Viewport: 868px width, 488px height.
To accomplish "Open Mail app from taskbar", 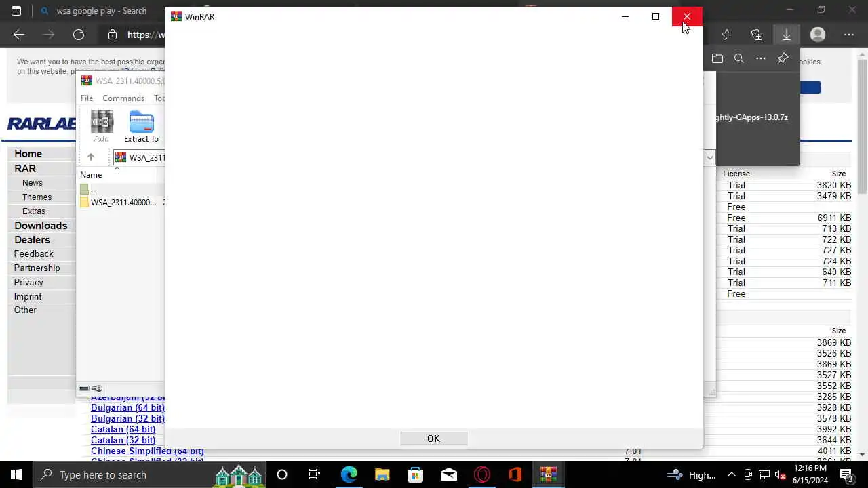I will pos(448,474).
